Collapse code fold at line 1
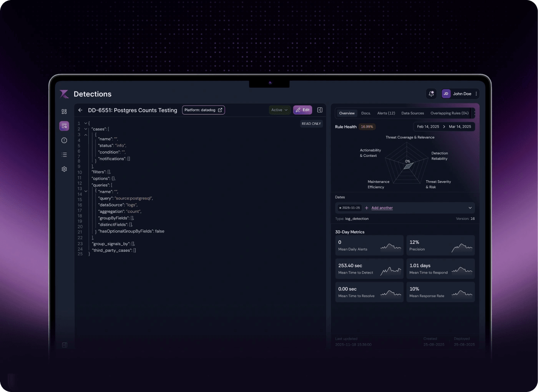 pyautogui.click(x=86, y=123)
